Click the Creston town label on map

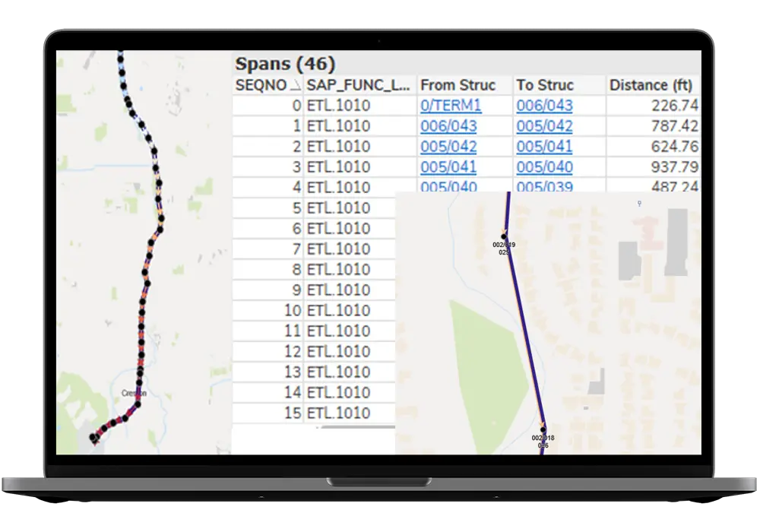click(x=134, y=393)
